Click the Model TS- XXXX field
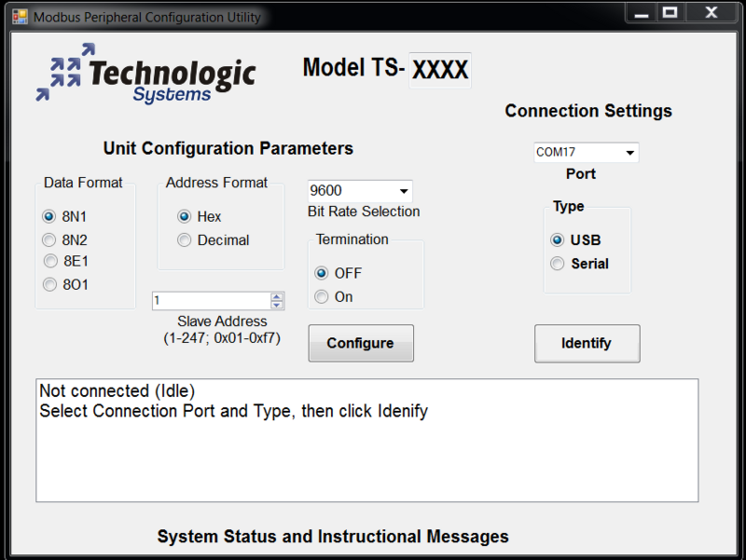Viewport: 746px width, 560px height. point(440,71)
